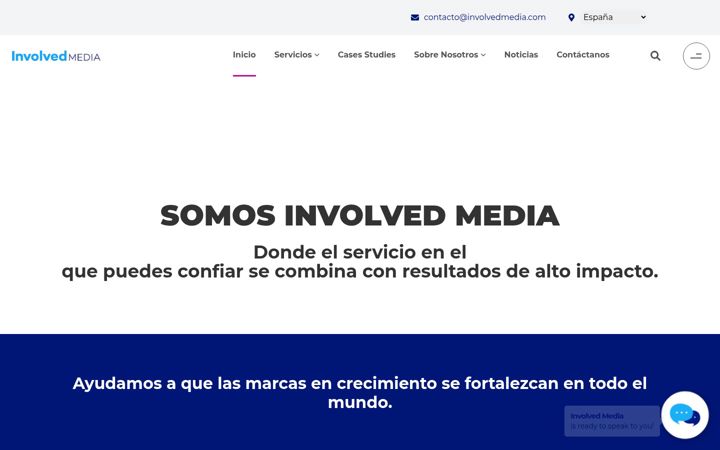
Task: Click the 'Donde el servicio en el' subtitle
Action: (x=360, y=252)
